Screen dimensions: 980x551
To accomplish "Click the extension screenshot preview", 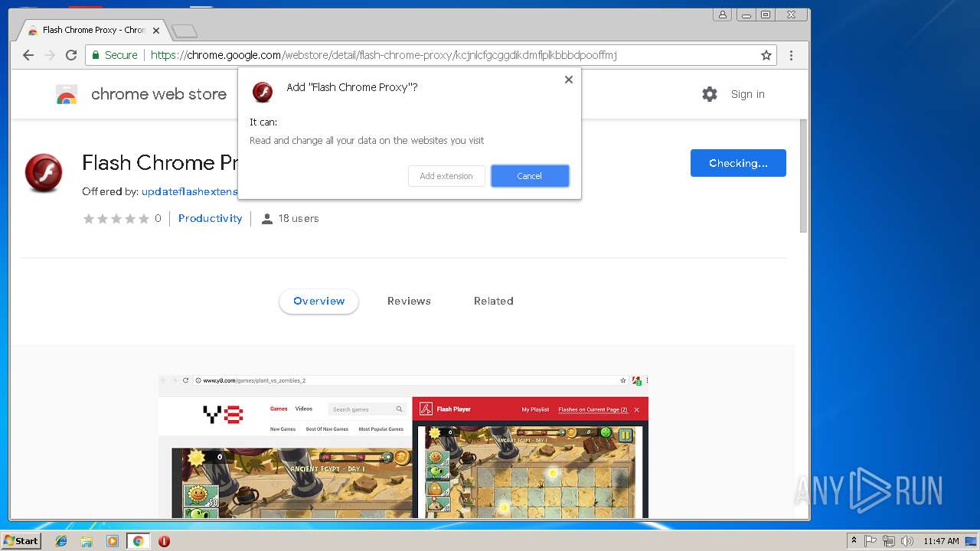I will pyautogui.click(x=403, y=446).
